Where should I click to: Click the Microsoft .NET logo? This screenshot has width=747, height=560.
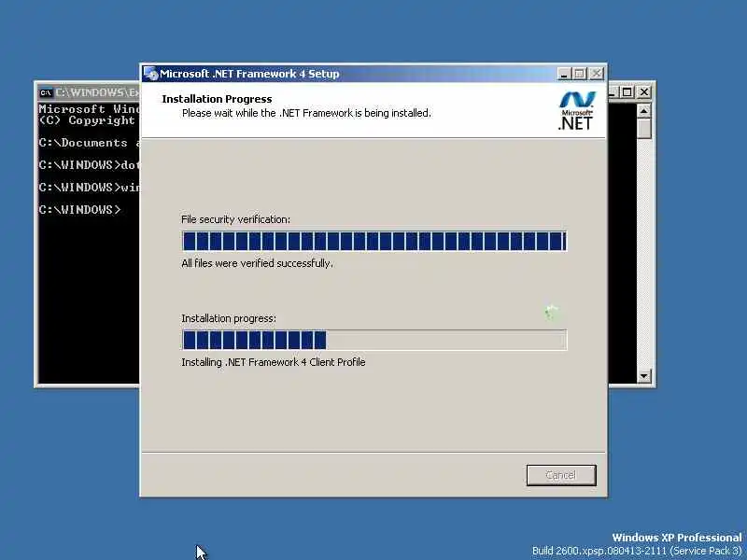click(576, 111)
